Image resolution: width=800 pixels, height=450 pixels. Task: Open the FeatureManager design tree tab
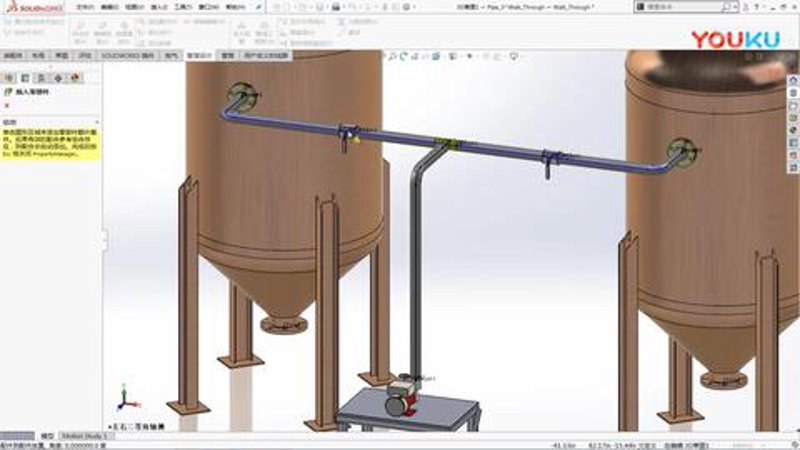(x=9, y=78)
